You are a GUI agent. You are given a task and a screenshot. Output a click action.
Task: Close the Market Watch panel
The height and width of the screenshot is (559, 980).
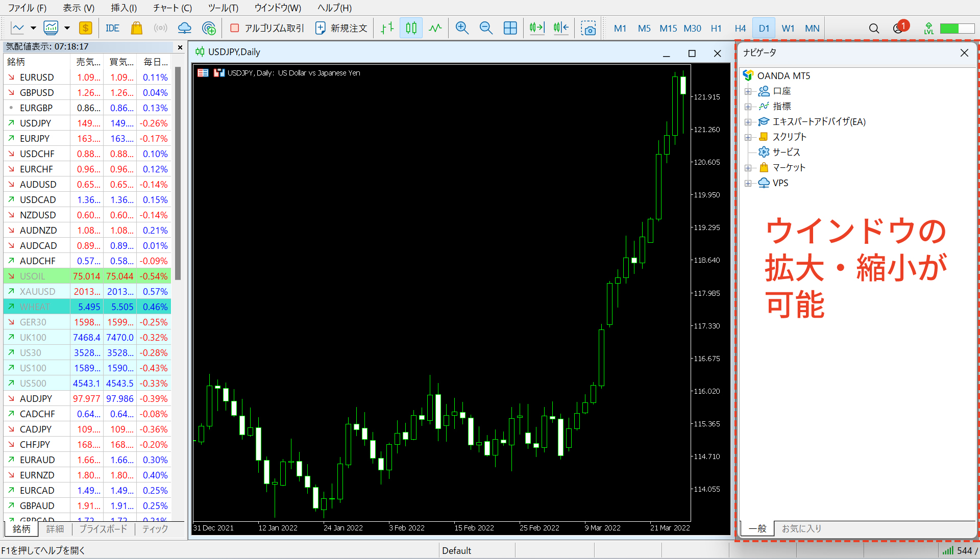[180, 47]
